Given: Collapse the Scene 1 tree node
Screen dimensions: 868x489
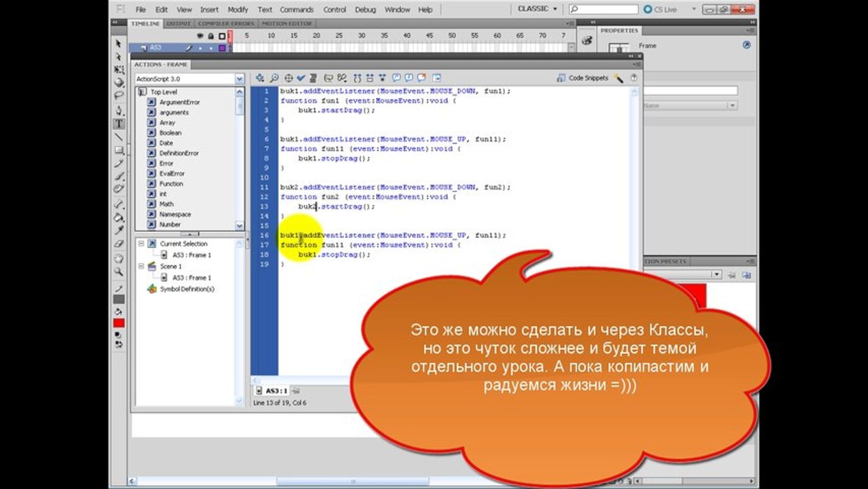Looking at the screenshot, I should [x=140, y=267].
